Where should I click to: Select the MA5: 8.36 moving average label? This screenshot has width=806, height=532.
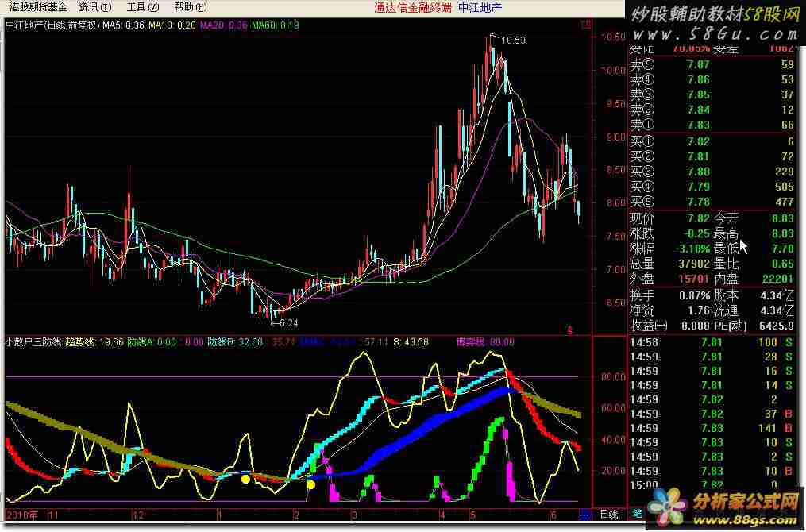(123, 25)
